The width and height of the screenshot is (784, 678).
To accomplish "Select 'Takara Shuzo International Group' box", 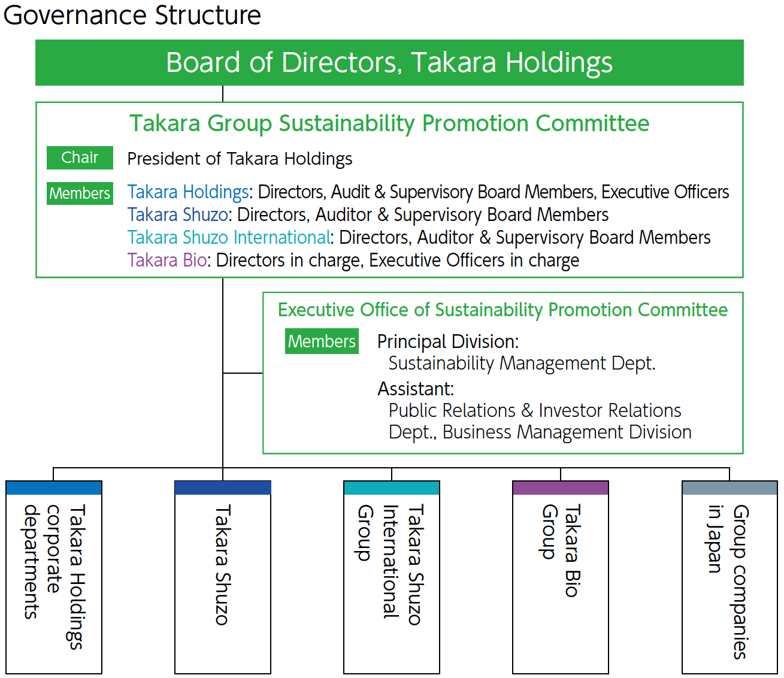I will [392, 577].
